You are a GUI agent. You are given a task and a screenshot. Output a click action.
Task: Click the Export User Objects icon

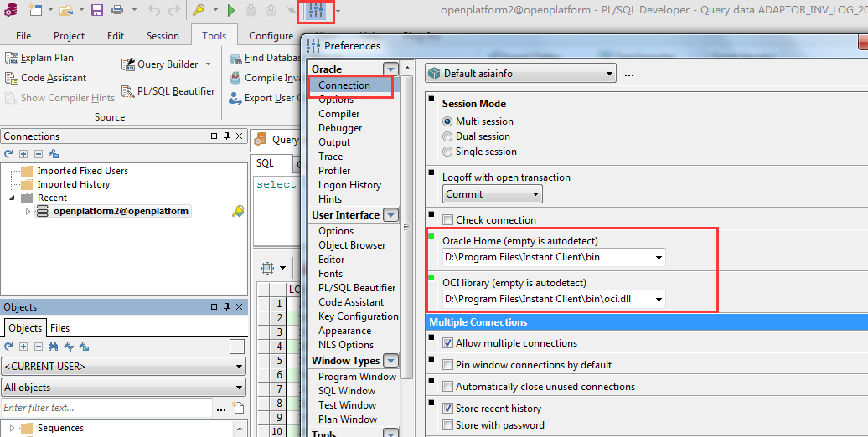pyautogui.click(x=235, y=98)
